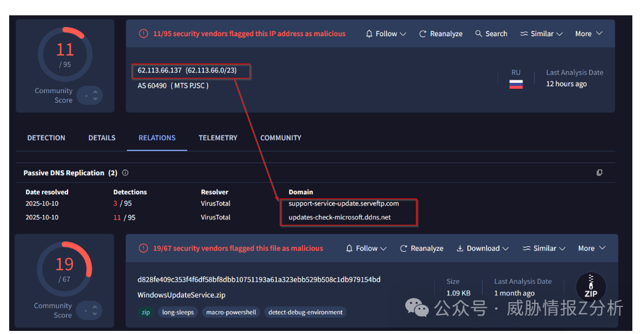This screenshot has width=644, height=334.
Task: Click the malicious alert icon for file
Action: pos(144,248)
